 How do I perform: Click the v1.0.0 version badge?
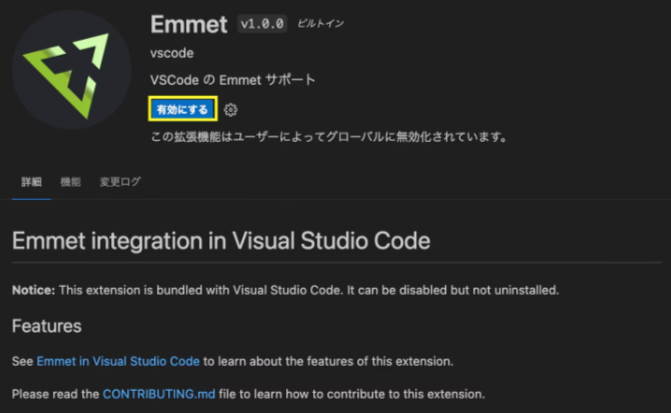click(x=261, y=23)
